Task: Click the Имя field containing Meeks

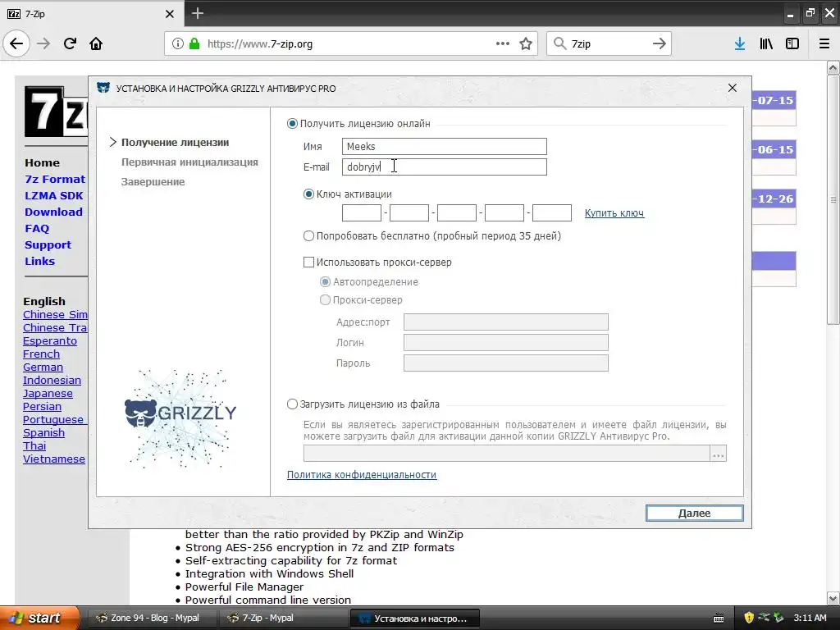Action: pyautogui.click(x=444, y=146)
